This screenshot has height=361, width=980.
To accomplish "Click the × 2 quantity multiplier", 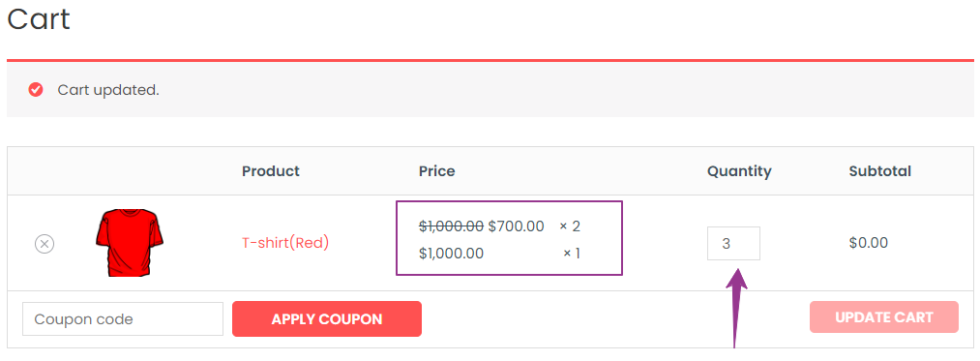I will tap(570, 226).
